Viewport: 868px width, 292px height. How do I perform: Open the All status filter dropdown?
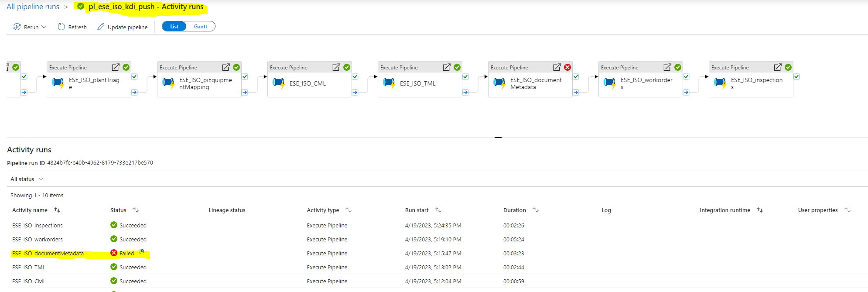tap(27, 179)
